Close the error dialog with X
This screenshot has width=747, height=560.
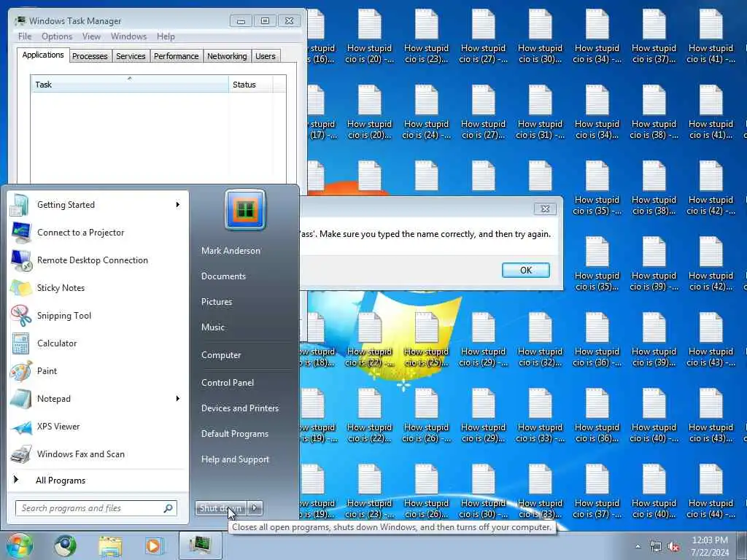[x=545, y=209]
